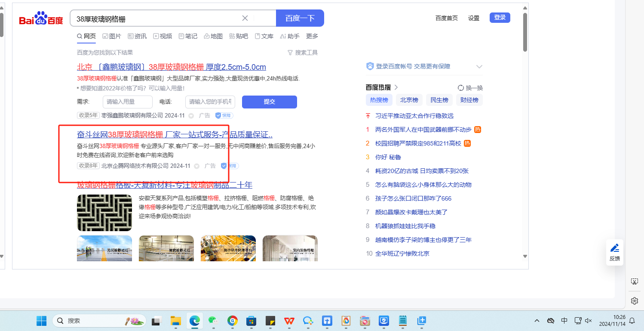Click the 请输入用量 input field
The height and width of the screenshot is (331, 644).
(x=128, y=102)
